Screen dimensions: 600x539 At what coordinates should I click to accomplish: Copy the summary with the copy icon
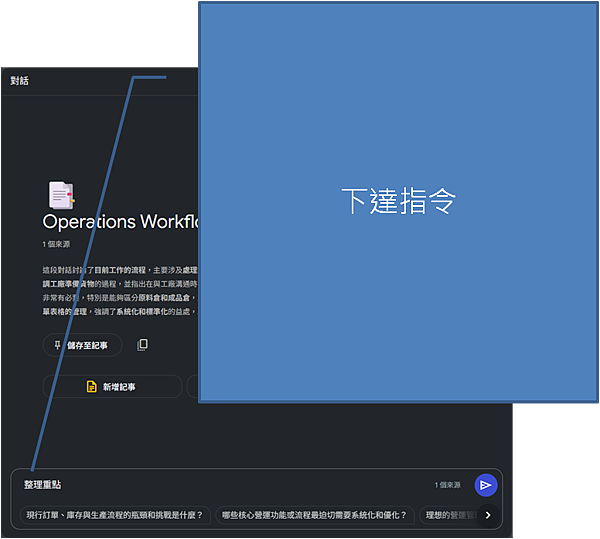click(142, 345)
